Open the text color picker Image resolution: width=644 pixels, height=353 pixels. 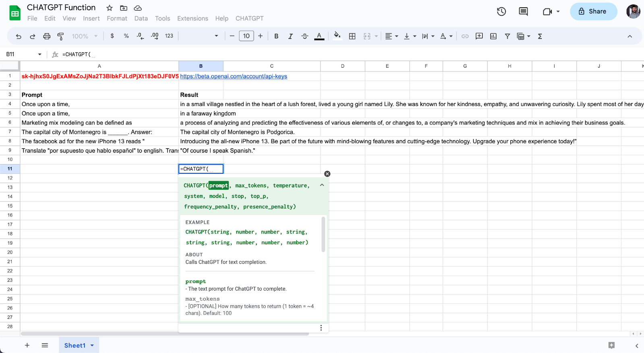pos(319,36)
